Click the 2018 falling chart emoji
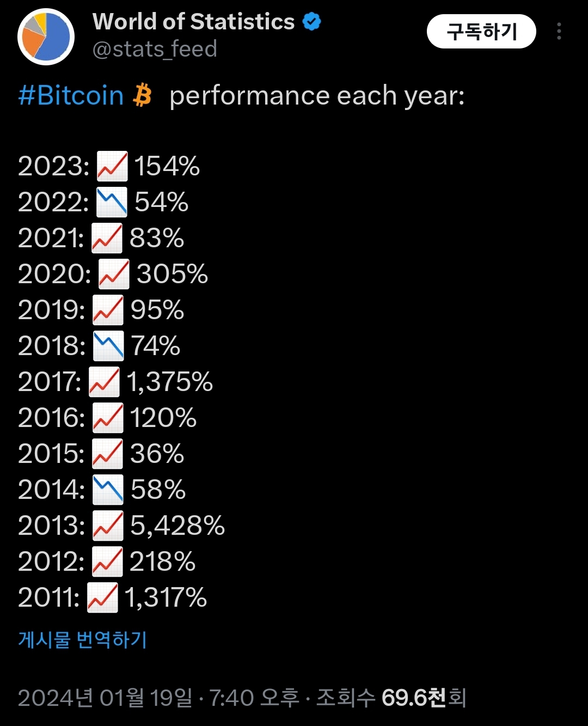 point(108,346)
